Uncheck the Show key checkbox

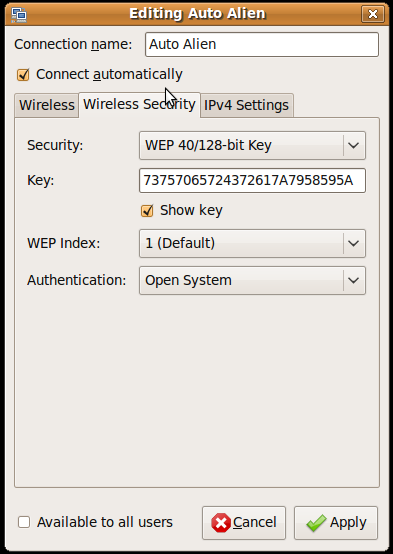point(147,211)
